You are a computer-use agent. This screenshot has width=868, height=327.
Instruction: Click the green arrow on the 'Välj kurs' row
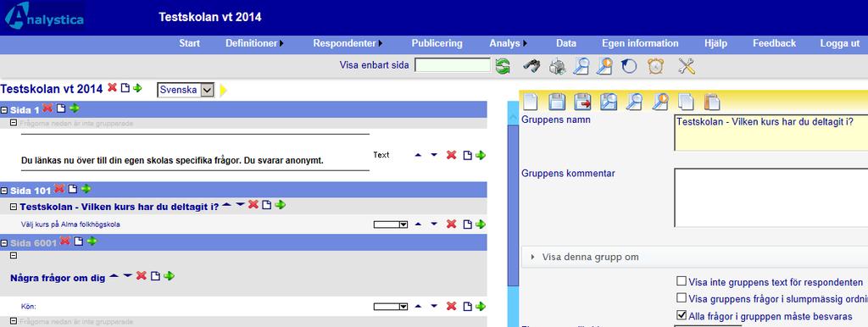pos(481,224)
